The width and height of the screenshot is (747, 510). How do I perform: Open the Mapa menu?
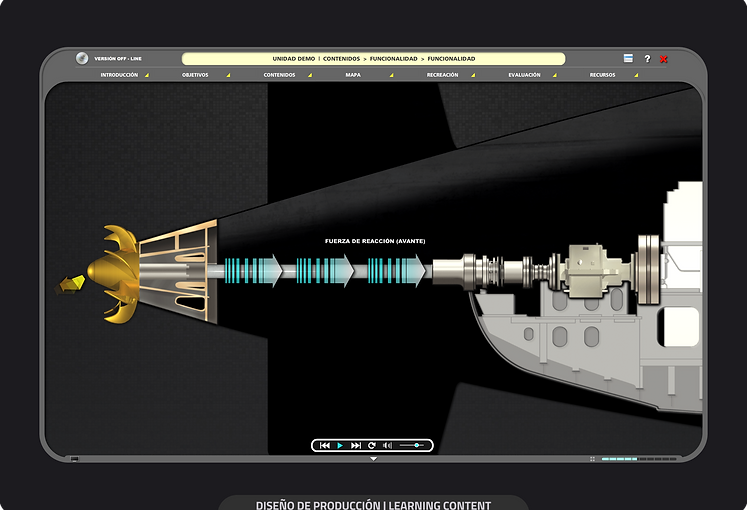353,75
